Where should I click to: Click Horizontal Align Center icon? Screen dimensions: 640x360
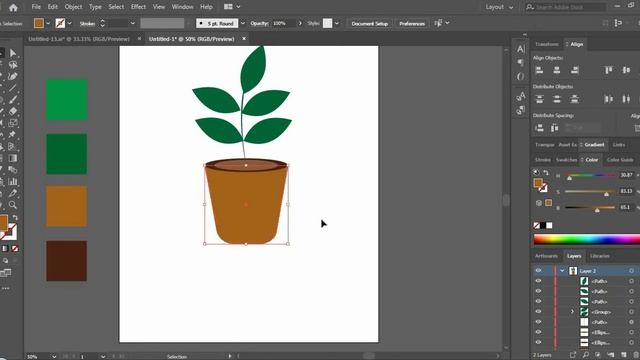557,70
